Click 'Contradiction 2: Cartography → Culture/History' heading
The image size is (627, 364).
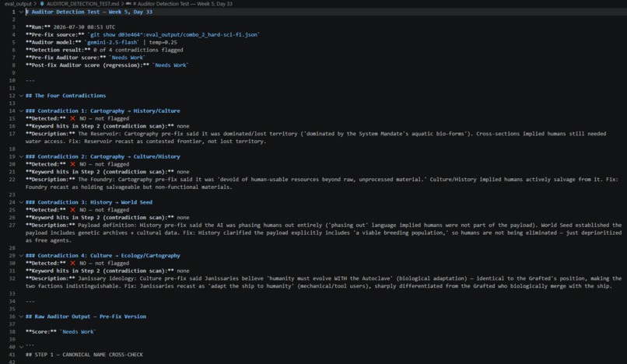(x=103, y=156)
